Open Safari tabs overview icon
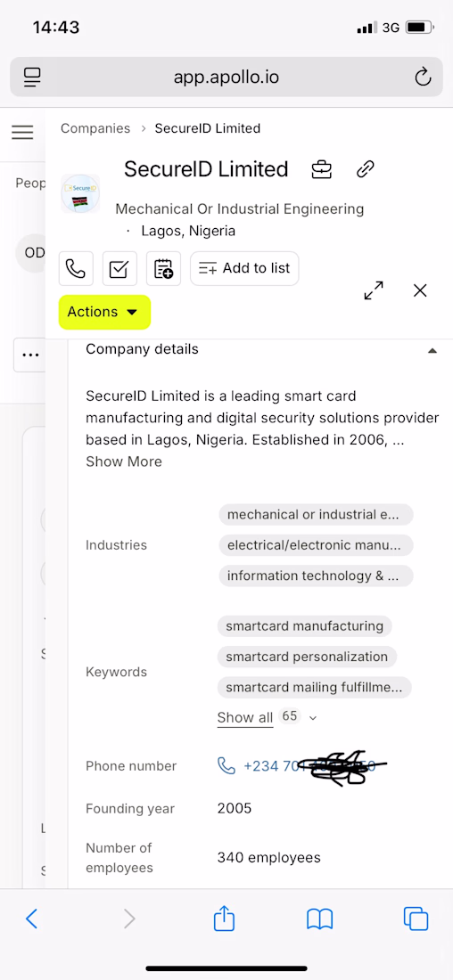Viewport: 453px width, 980px height. pos(416,919)
